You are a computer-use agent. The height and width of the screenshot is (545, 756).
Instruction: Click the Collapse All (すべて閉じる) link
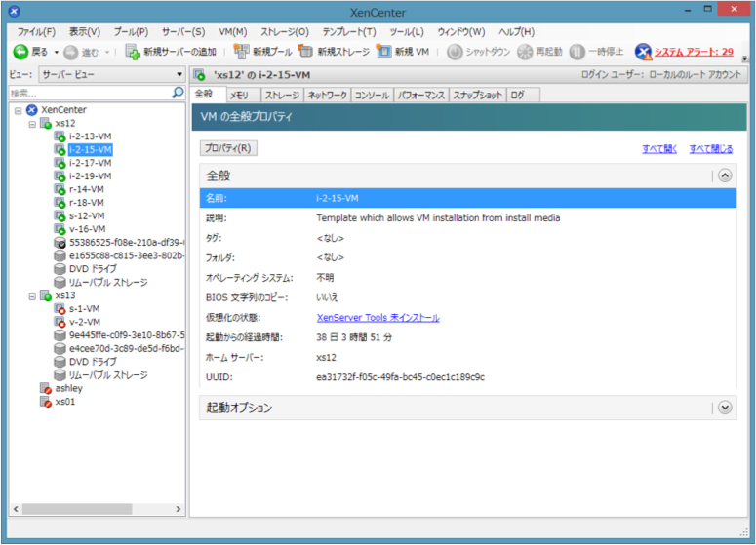pyautogui.click(x=711, y=149)
